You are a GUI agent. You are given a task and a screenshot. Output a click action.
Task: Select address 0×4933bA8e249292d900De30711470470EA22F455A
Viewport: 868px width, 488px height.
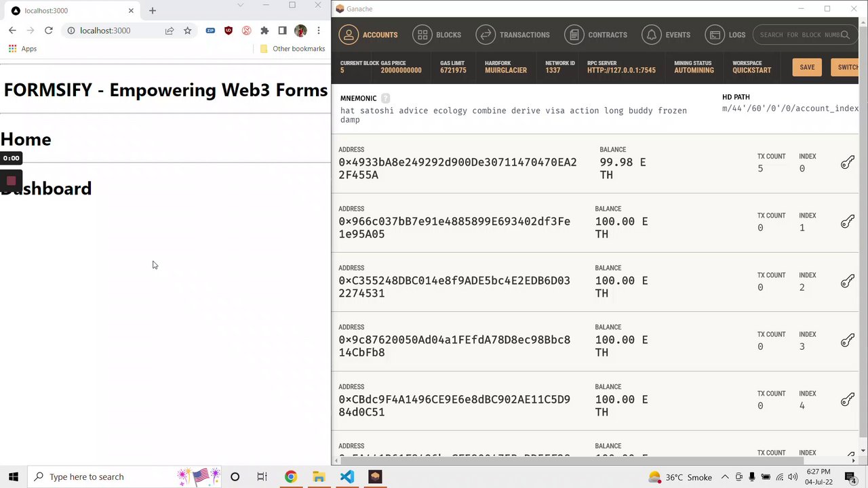(x=458, y=168)
